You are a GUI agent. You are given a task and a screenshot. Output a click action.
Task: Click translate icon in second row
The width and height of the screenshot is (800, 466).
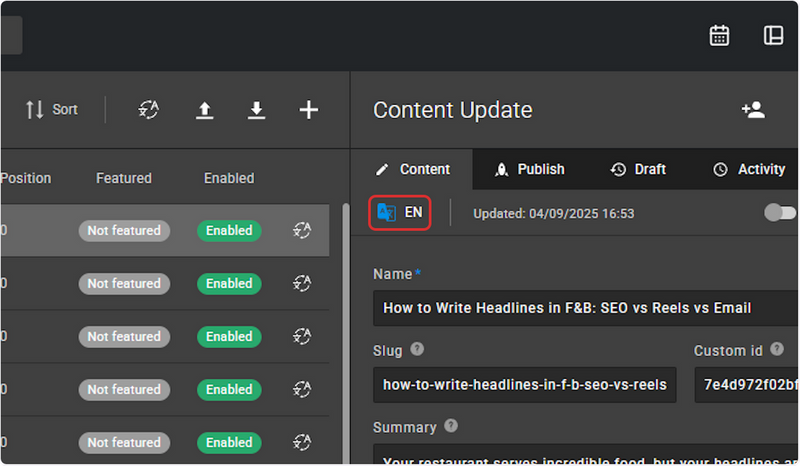pos(302,283)
